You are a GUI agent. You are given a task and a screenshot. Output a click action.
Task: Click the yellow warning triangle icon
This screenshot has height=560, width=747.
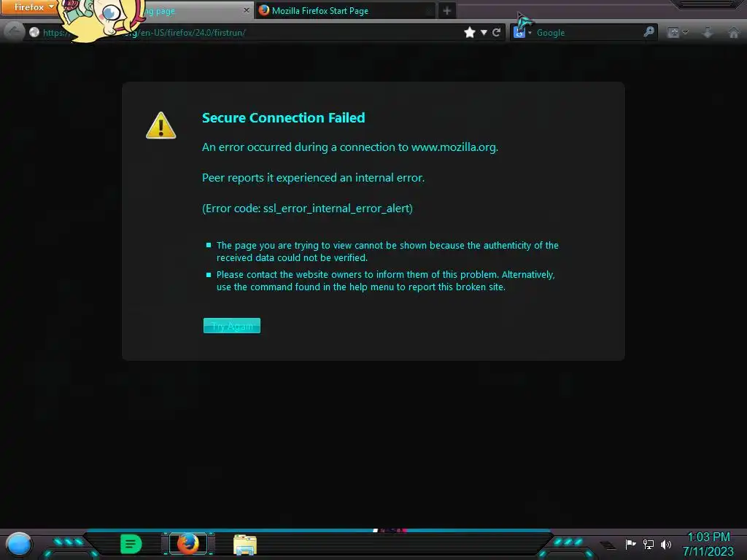click(x=161, y=125)
